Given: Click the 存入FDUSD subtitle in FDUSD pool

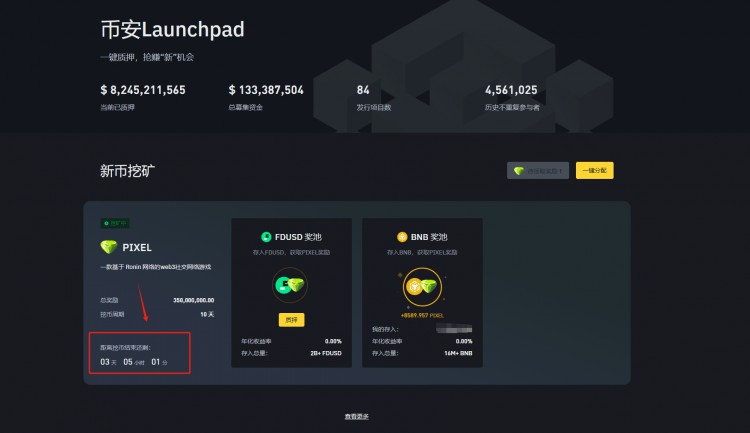Looking at the screenshot, I should [x=291, y=252].
